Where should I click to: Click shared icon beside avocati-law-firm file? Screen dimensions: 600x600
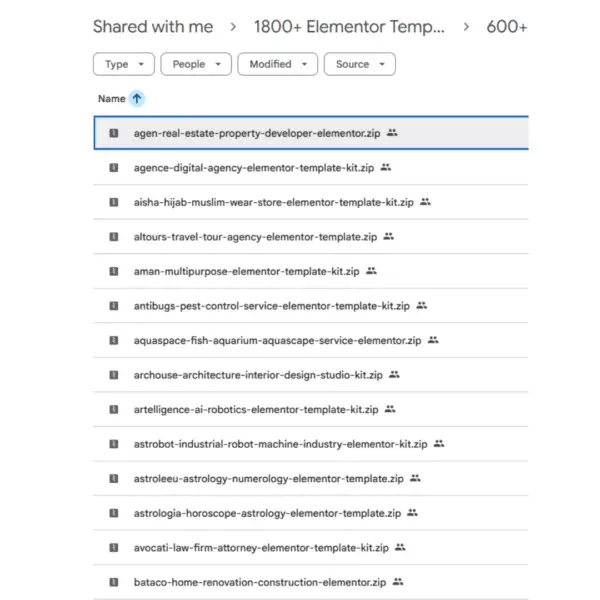(400, 547)
